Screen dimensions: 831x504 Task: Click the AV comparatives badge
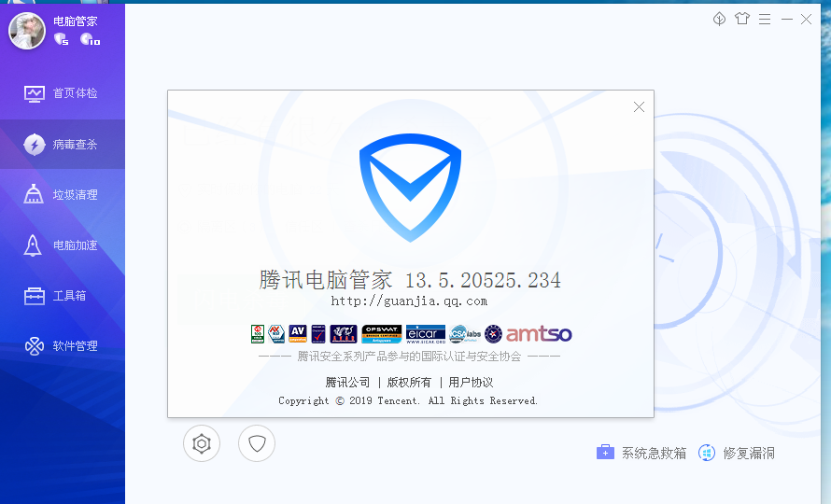pos(298,334)
